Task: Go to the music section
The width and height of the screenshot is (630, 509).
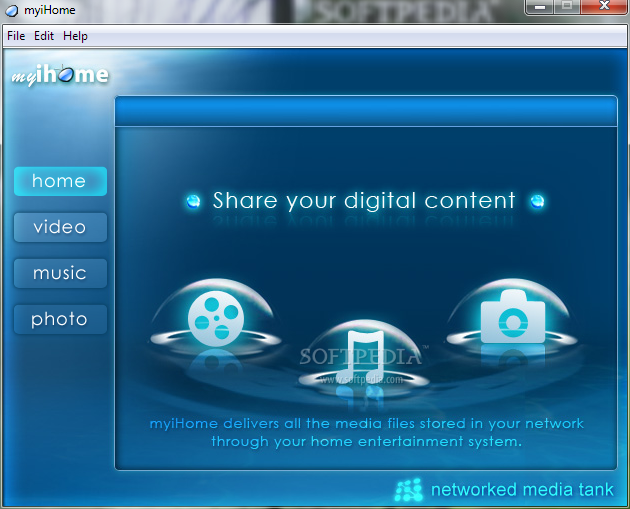Action: click(x=60, y=273)
